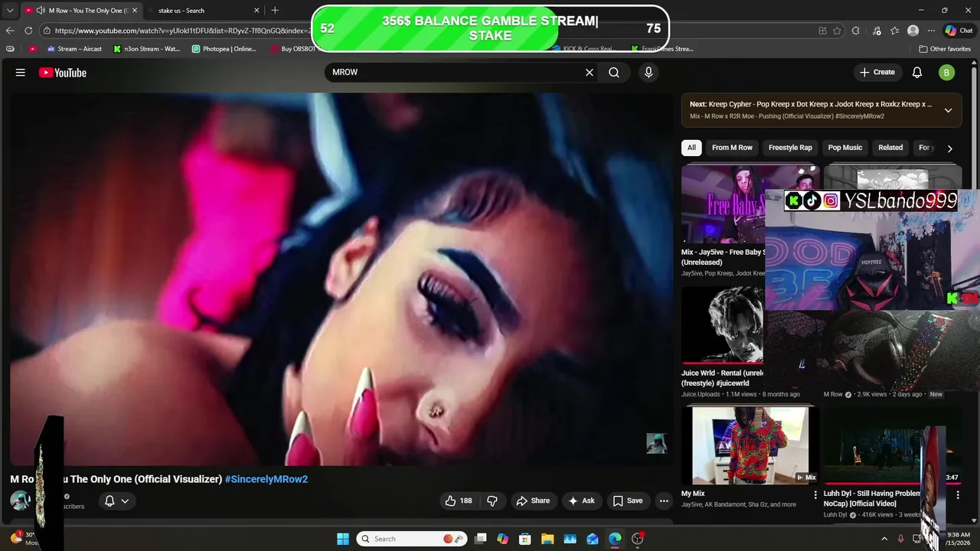980x551 pixels.
Task: Select the Pop Music chip
Action: click(x=845, y=148)
